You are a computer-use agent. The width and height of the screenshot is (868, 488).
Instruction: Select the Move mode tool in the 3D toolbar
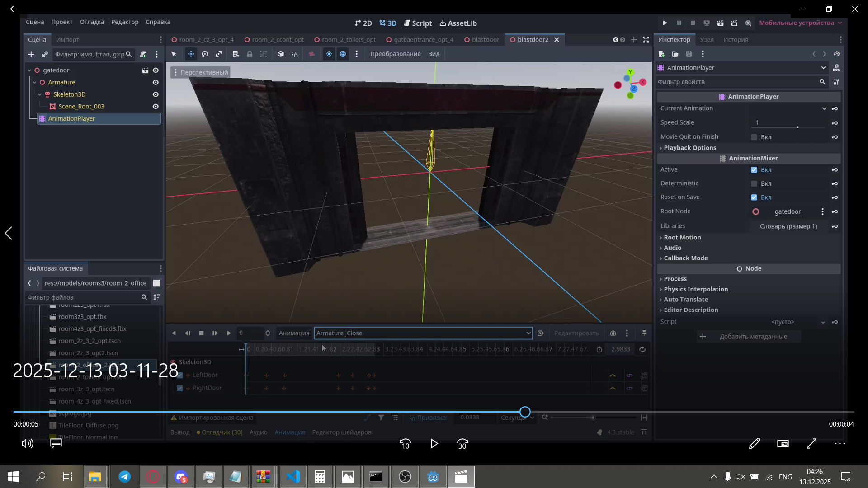click(191, 54)
